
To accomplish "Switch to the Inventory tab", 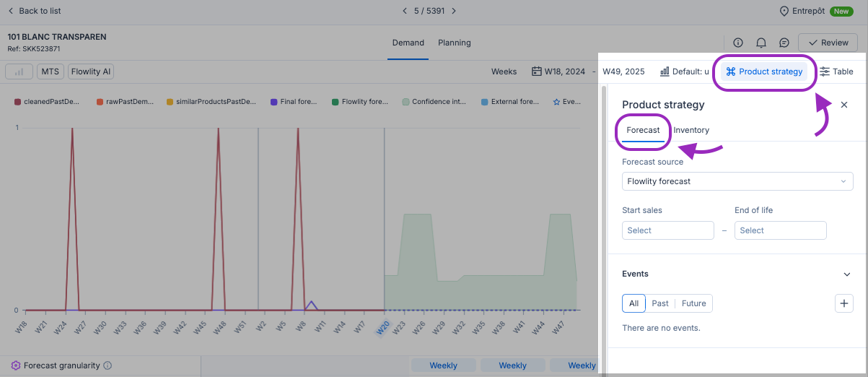I will coord(691,130).
